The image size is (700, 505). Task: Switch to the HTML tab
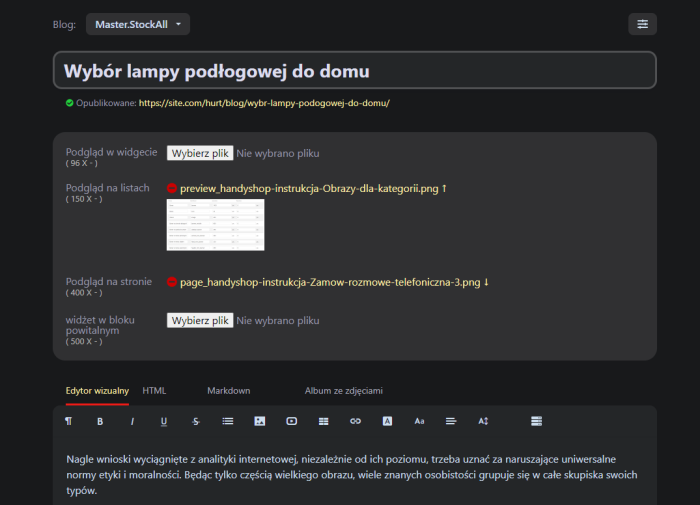tap(154, 391)
